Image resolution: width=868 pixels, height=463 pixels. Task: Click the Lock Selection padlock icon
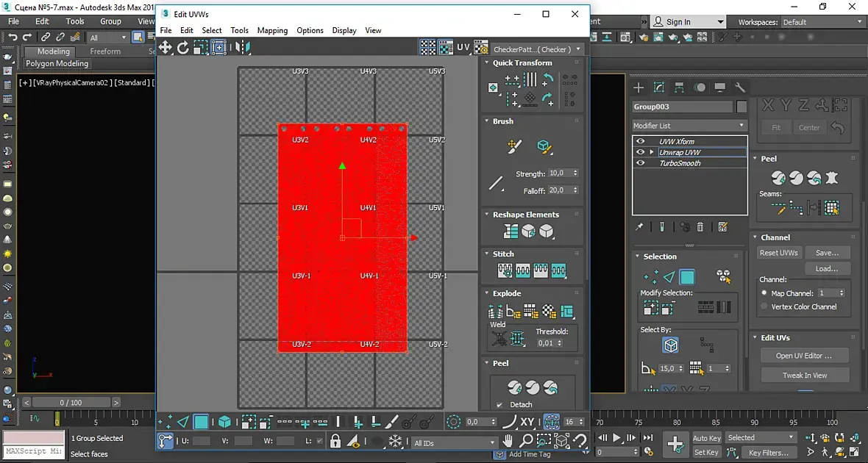(x=335, y=441)
